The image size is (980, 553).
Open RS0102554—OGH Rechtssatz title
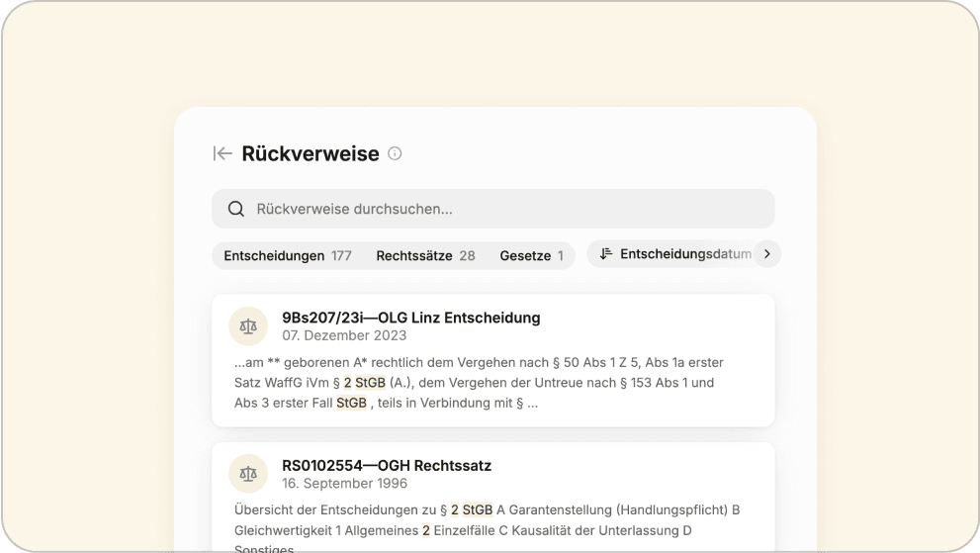[x=386, y=465]
